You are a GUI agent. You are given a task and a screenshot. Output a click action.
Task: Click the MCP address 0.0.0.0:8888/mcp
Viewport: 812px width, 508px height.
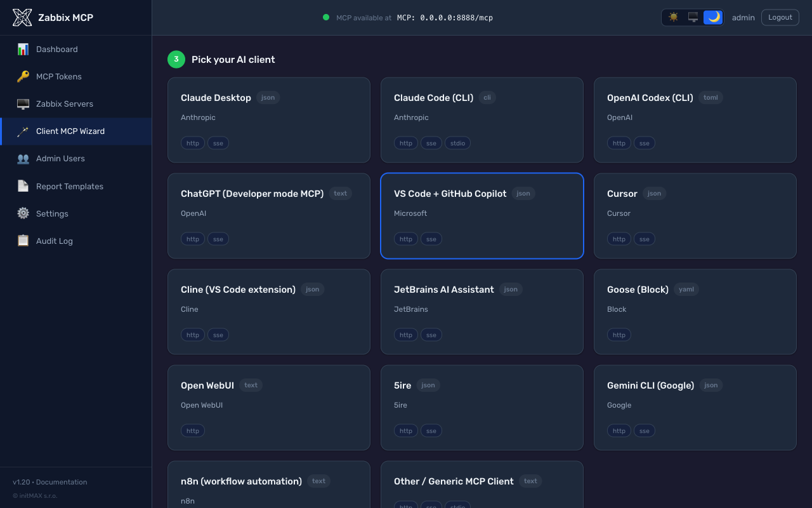[x=445, y=18]
